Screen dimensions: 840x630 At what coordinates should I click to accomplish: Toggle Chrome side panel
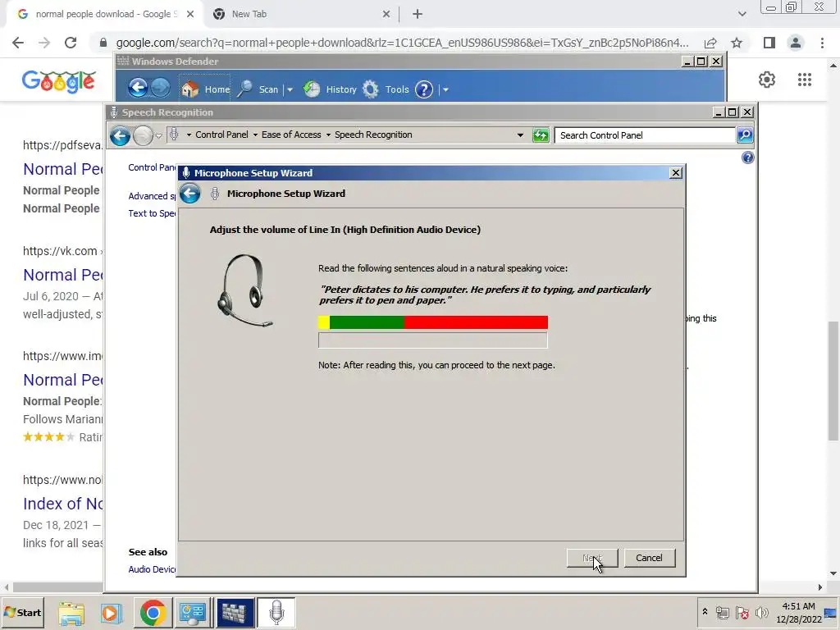point(769,43)
